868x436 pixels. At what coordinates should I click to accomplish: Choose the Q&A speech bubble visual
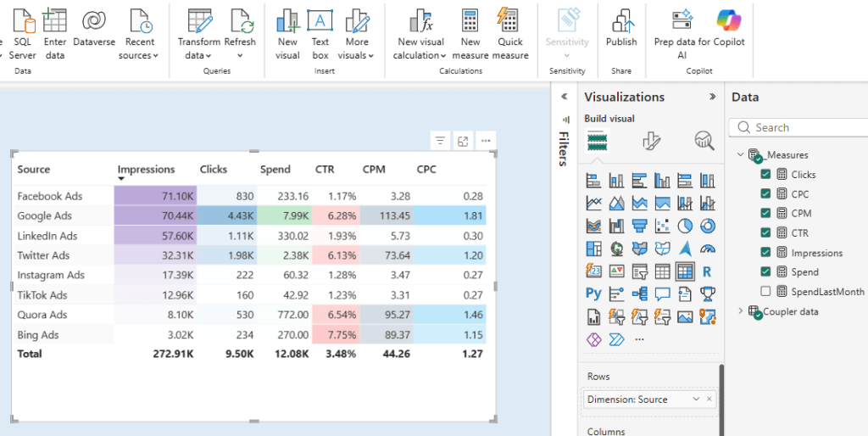tap(663, 293)
